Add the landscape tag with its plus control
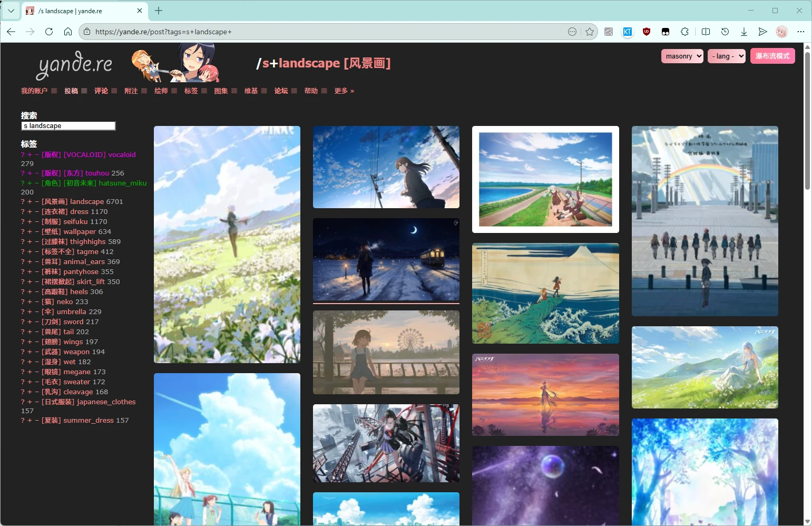812x526 pixels. [x=30, y=202]
